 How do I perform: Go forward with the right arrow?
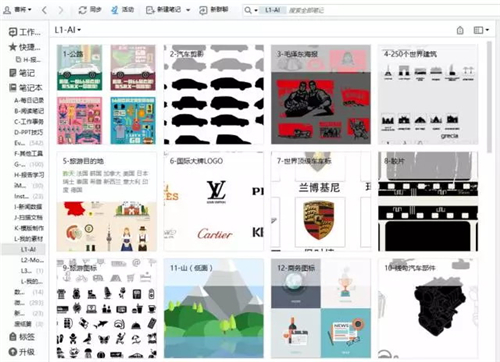coord(60,10)
